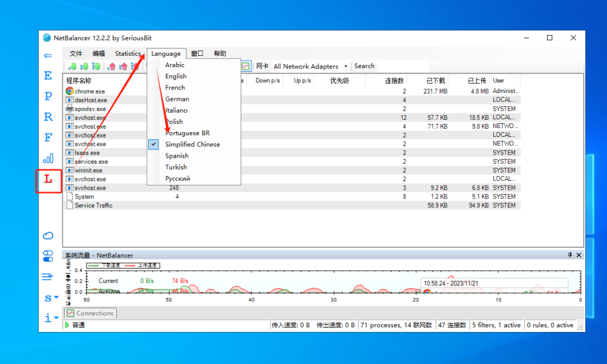Image resolution: width=607 pixels, height=364 pixels.
Task: Click the P sidebar icon
Action: tap(48, 95)
